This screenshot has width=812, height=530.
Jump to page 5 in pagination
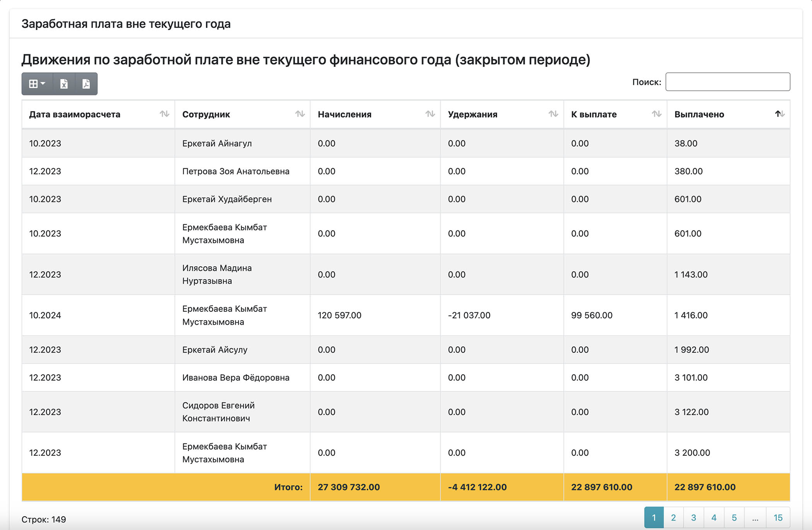tap(734, 518)
